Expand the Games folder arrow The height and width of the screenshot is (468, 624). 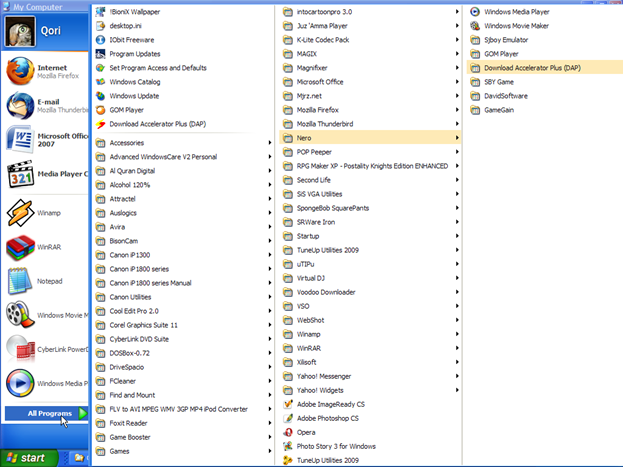point(270,451)
